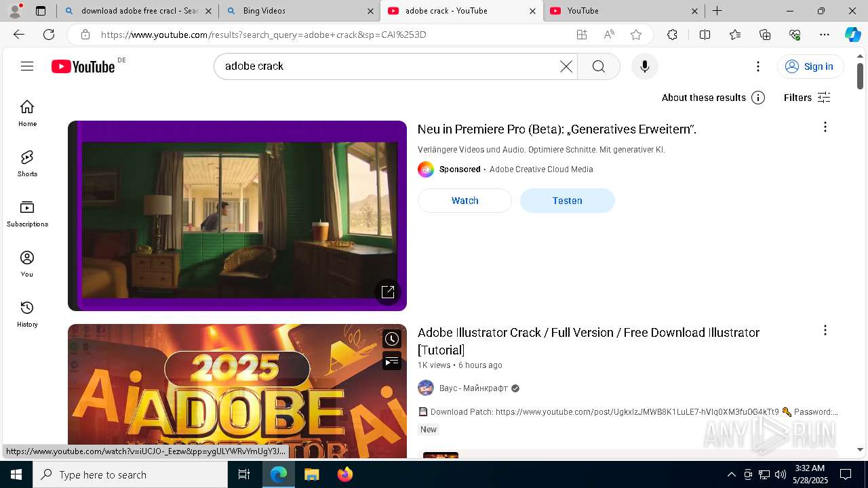Open Adobe Creative Cloud Media channel link
868x488 pixels.
coord(541,169)
